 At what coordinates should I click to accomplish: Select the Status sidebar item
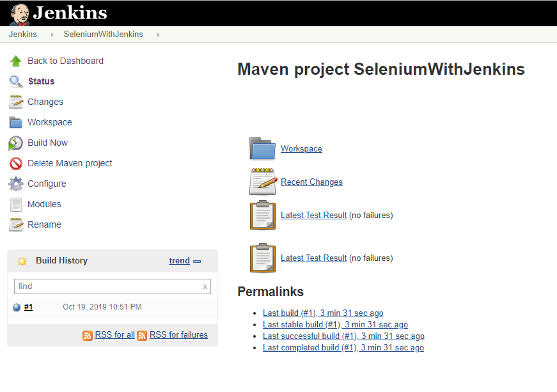point(41,81)
